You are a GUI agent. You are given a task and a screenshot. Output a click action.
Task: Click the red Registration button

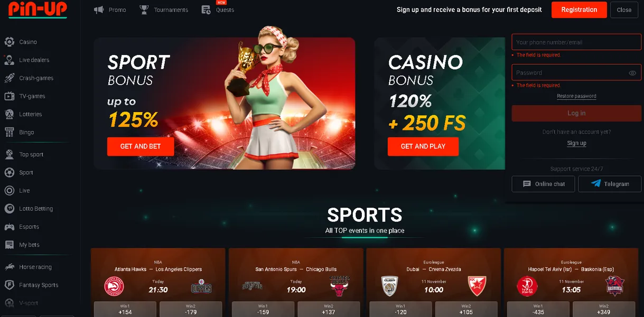(579, 10)
